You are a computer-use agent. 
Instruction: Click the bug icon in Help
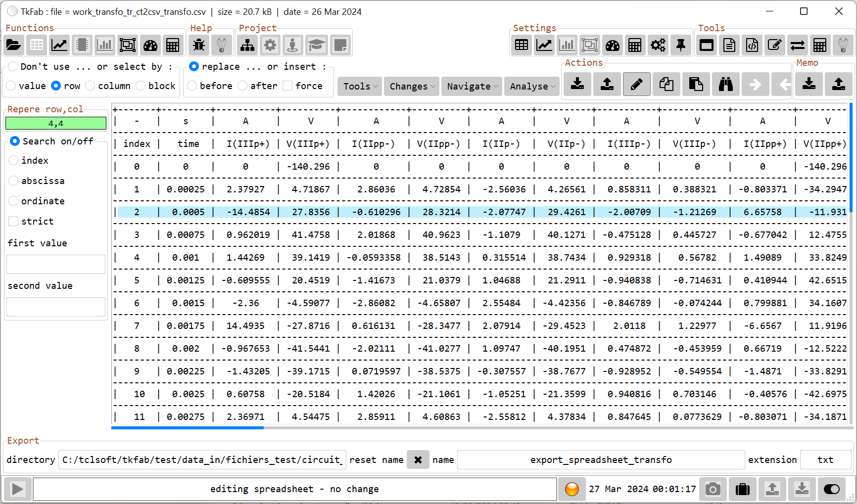(199, 46)
